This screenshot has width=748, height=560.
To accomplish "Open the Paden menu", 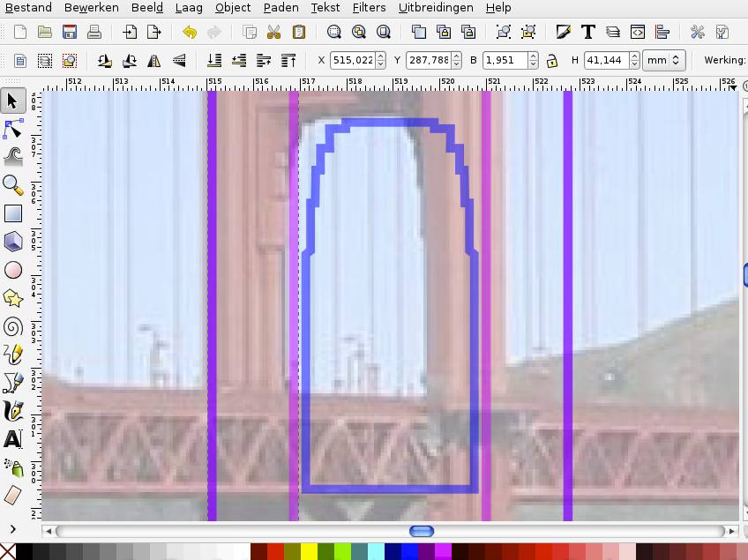I will [x=281, y=8].
